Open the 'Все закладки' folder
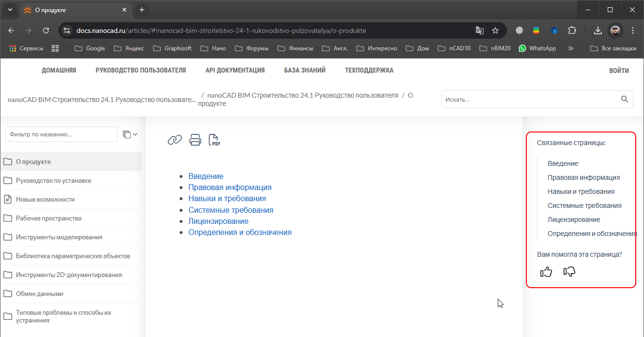 [613, 48]
